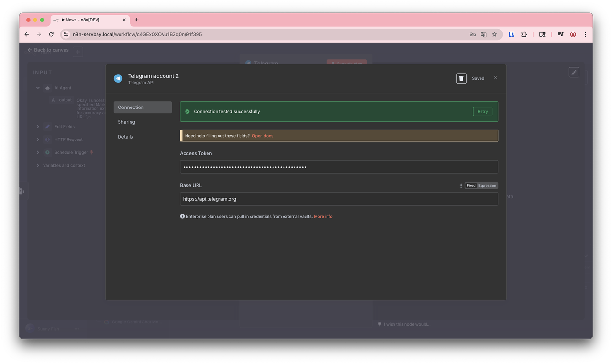
Task: Open the Base URL options menu
Action: point(461,186)
